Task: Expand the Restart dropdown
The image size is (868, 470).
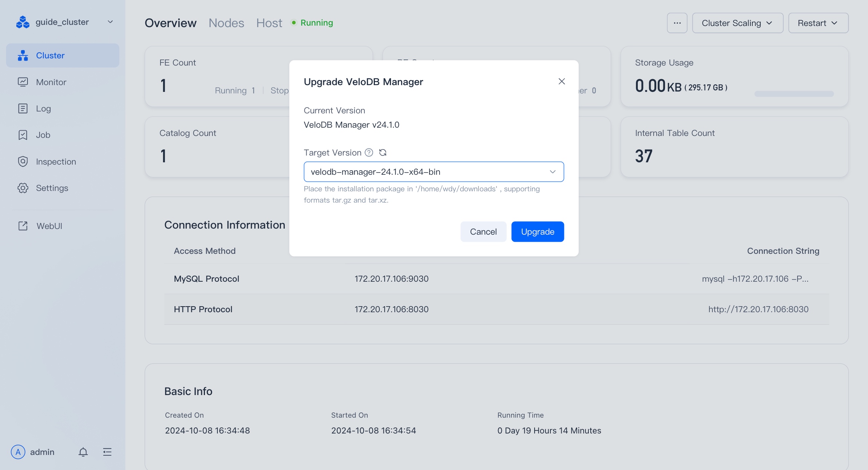Action: pos(818,23)
